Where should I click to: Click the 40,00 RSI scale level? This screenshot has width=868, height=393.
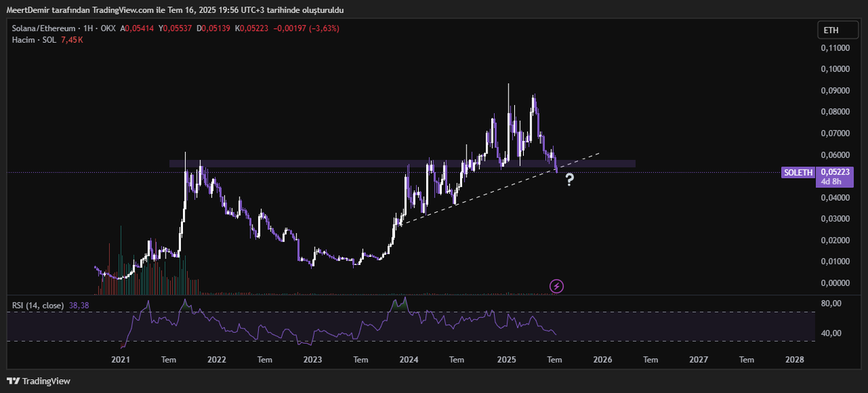click(x=831, y=334)
